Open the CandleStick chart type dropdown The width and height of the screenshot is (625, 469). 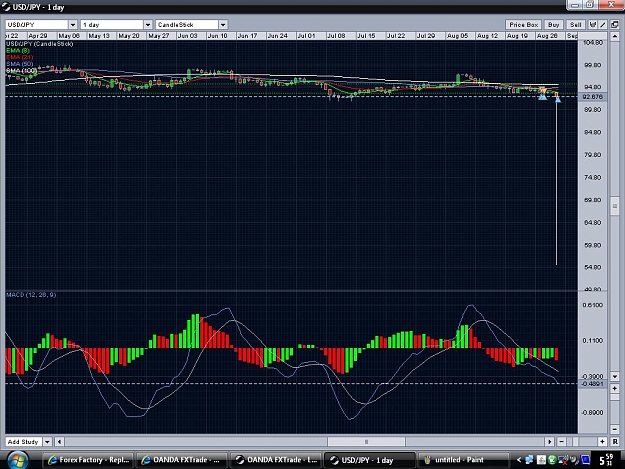223,25
